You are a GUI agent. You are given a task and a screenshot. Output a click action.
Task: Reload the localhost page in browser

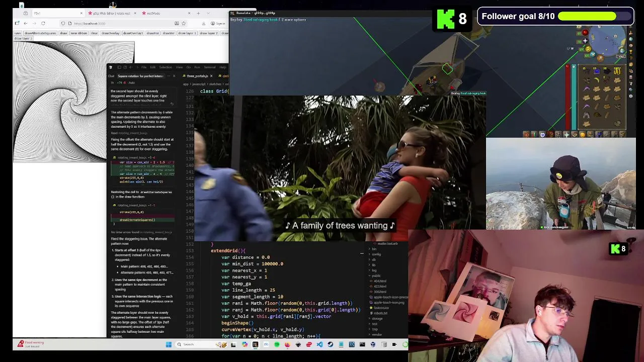click(43, 23)
